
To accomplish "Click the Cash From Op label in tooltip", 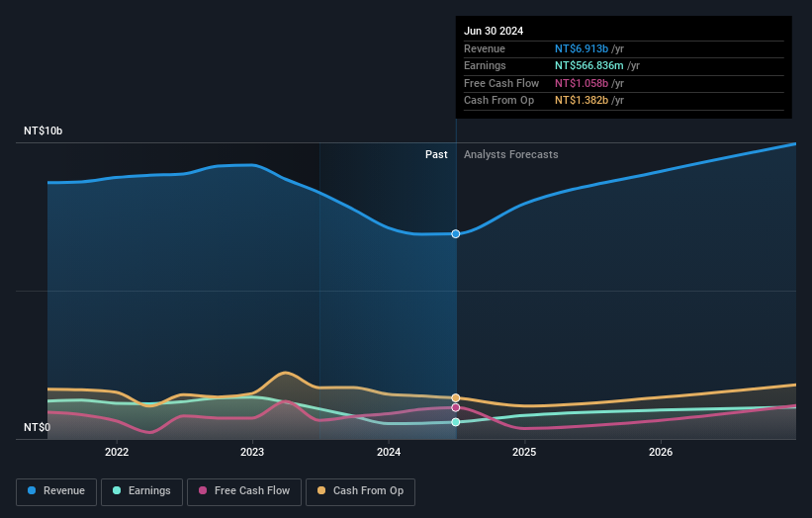I will tap(498, 101).
